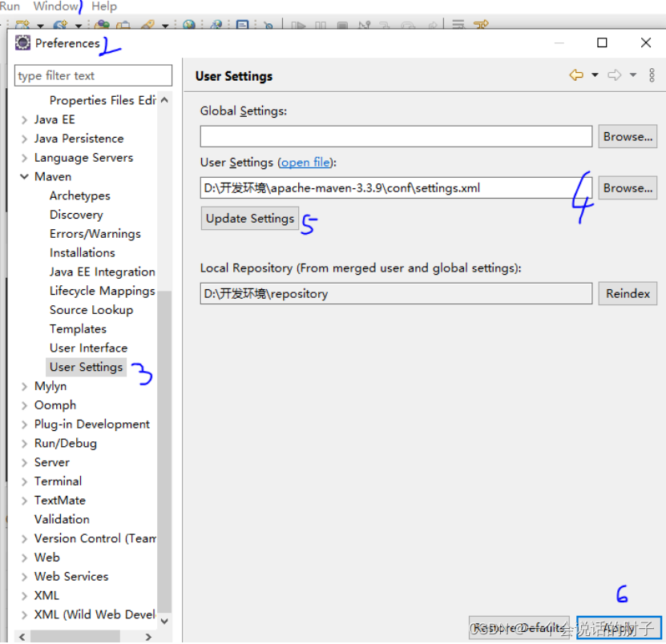666x644 pixels.
Task: Select Lifecycle Mappings under Maven
Action: click(102, 292)
